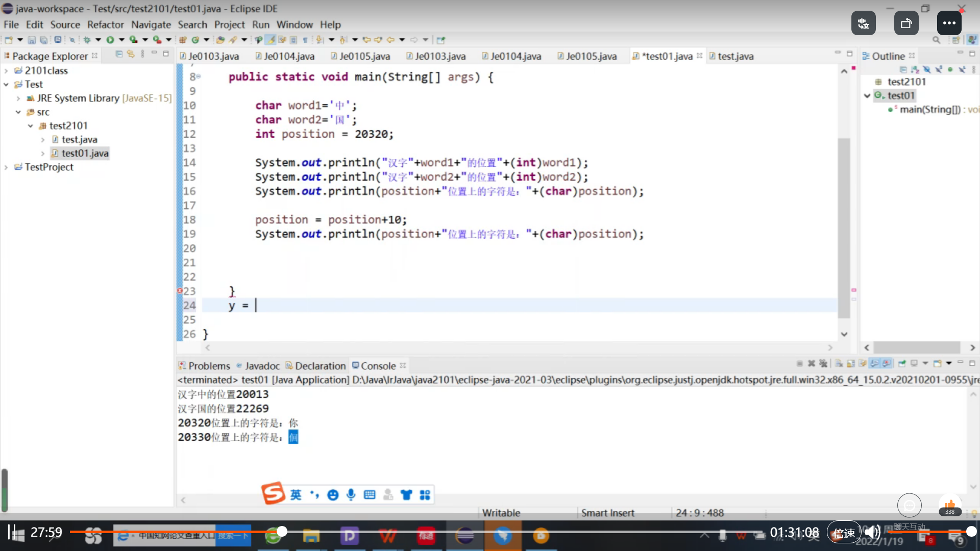Toggle Link with Editor in Package Explorer
The width and height of the screenshot is (980, 551).
click(x=131, y=54)
